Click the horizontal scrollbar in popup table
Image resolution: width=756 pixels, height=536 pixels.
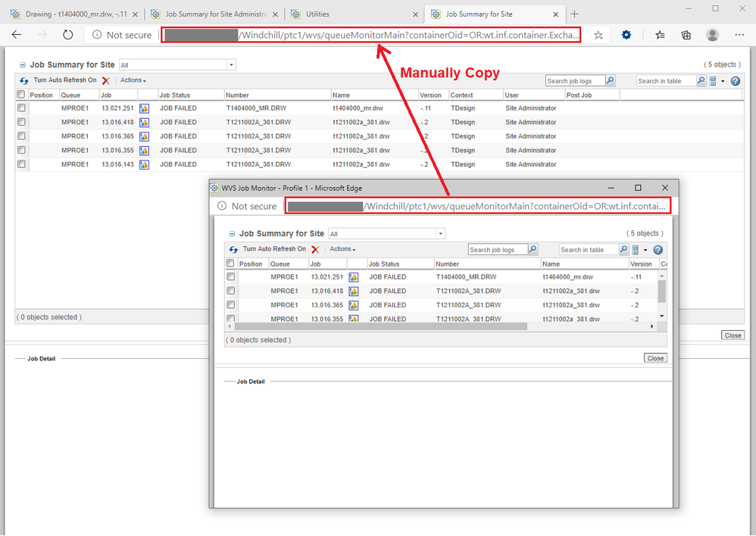tap(380, 326)
